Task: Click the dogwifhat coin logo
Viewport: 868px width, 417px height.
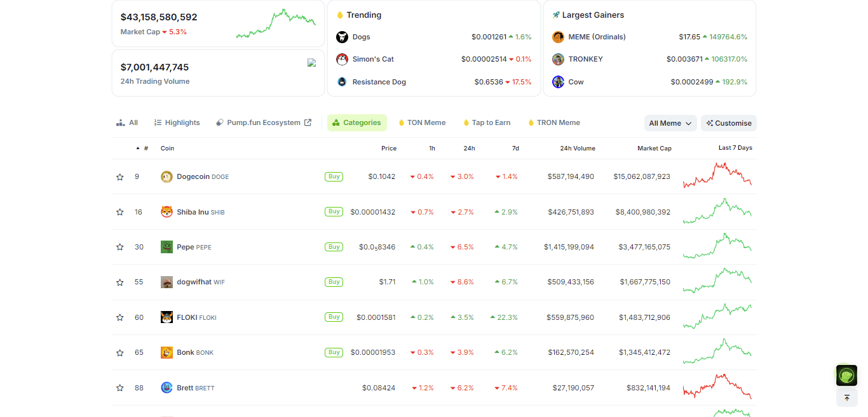Action: pos(166,282)
